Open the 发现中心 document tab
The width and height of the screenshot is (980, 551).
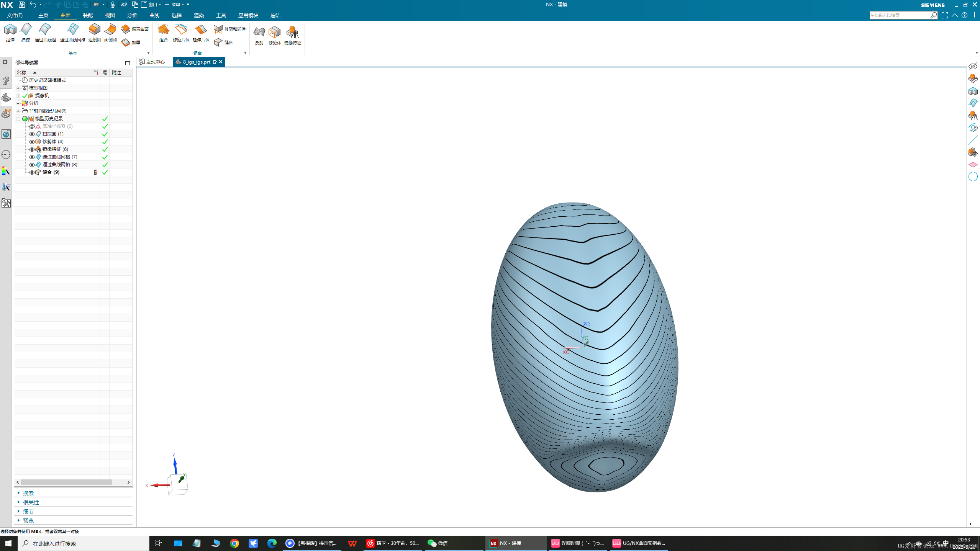(x=152, y=62)
